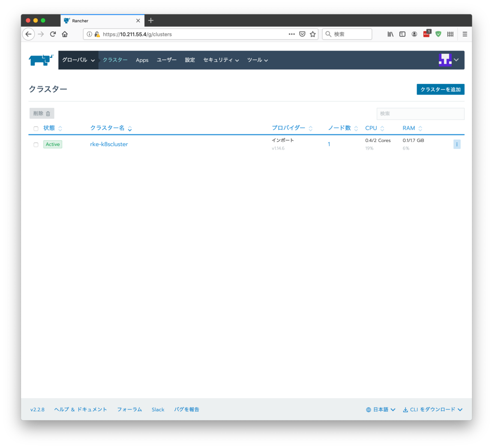Click the cluster search field
Image resolution: width=493 pixels, height=448 pixels.
[x=420, y=114]
